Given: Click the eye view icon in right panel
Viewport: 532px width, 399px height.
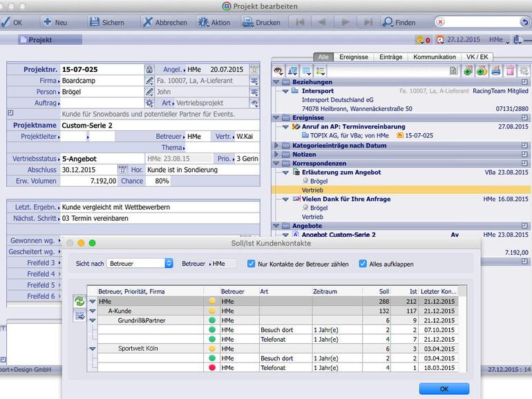Looking at the screenshot, I should pyautogui.click(x=278, y=70).
